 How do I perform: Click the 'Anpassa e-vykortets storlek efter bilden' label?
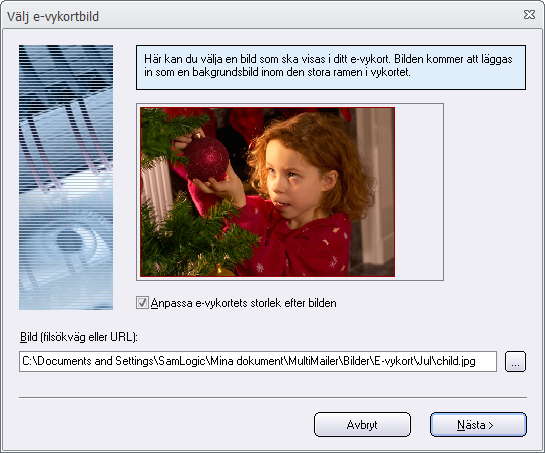coord(244,303)
